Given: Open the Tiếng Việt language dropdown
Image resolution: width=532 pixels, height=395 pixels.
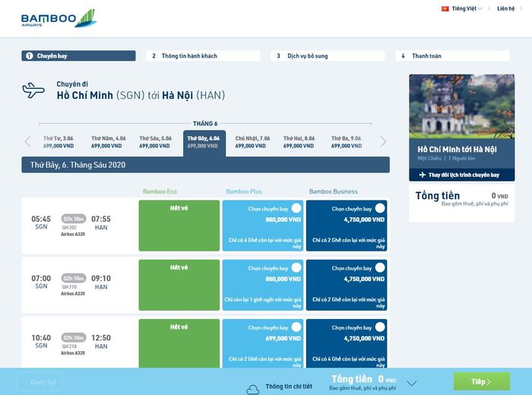Looking at the screenshot, I should coord(467,9).
